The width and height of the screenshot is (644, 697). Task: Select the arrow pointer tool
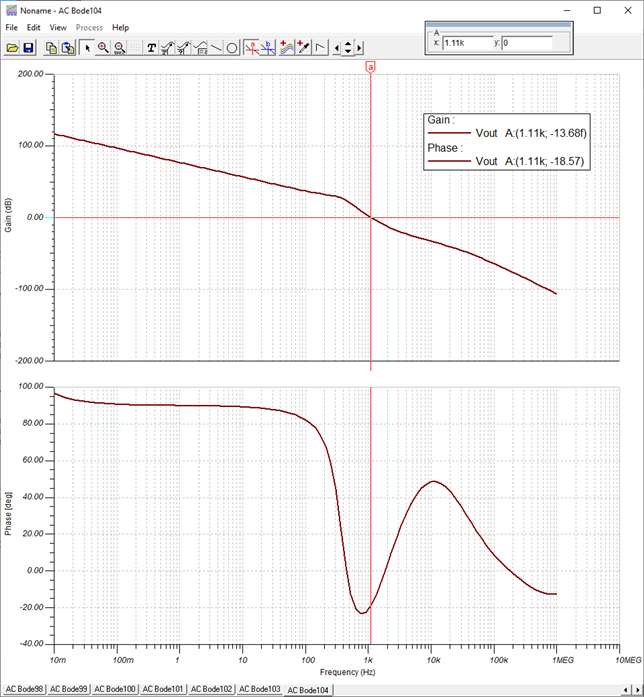(x=87, y=48)
